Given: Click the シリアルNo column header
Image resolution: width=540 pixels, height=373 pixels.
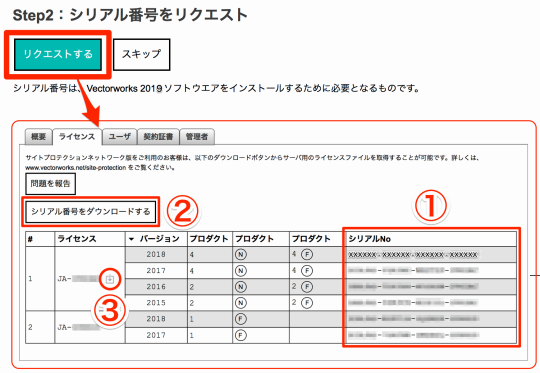Looking at the screenshot, I should coord(430,239).
